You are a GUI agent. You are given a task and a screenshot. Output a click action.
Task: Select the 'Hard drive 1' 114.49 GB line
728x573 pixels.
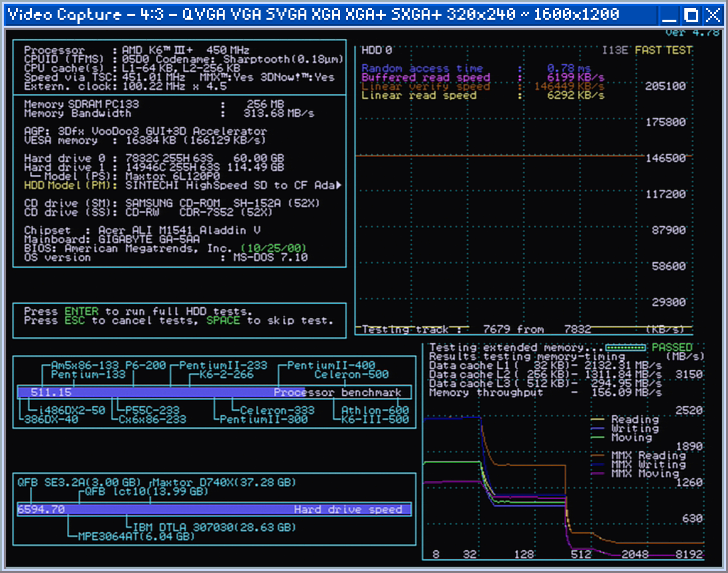pyautogui.click(x=154, y=167)
